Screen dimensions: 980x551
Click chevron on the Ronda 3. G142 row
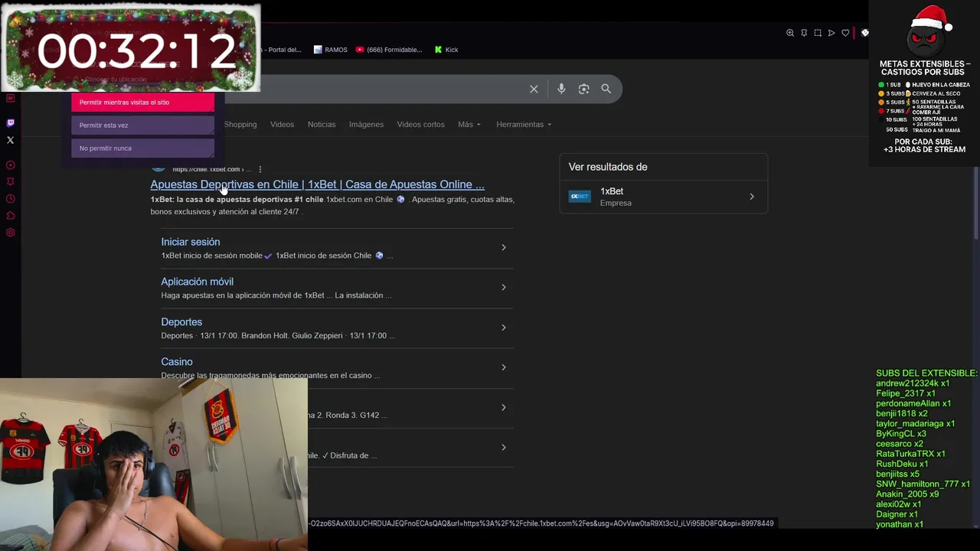coord(504,407)
